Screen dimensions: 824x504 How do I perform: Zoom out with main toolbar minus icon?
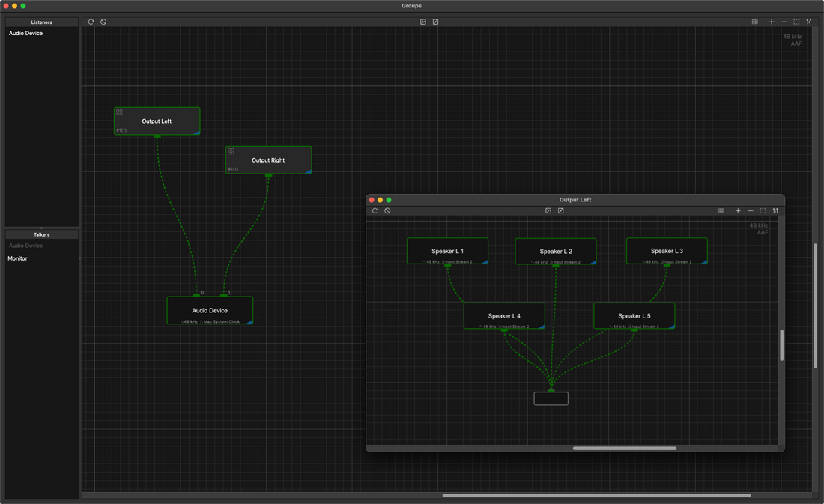tap(784, 22)
